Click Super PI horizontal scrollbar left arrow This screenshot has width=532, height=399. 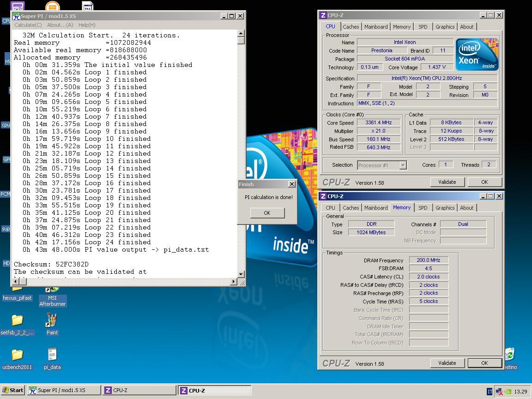coord(15,281)
